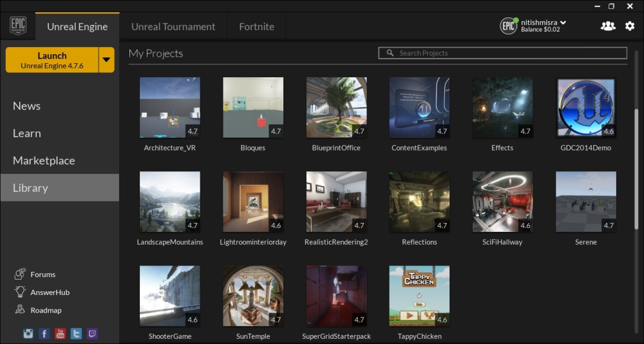The width and height of the screenshot is (644, 344).
Task: Open the TappyChicken project thumbnail
Action: (x=419, y=296)
